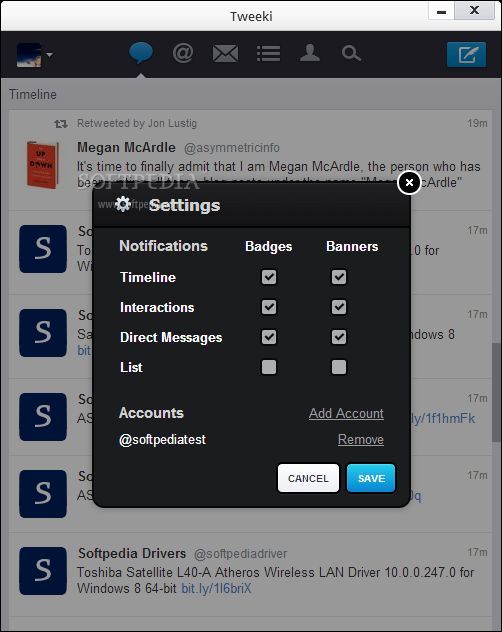This screenshot has width=502, height=632.
Task: Click the Timeline heading
Action: click(33, 94)
